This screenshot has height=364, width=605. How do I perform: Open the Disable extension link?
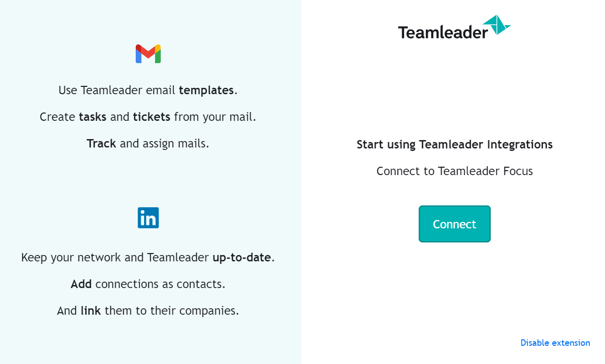tap(555, 343)
